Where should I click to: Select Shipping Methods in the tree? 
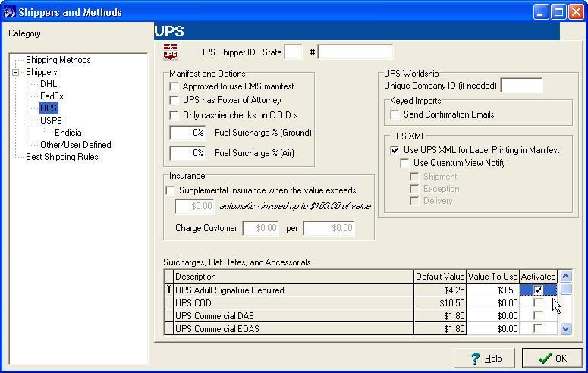click(58, 60)
